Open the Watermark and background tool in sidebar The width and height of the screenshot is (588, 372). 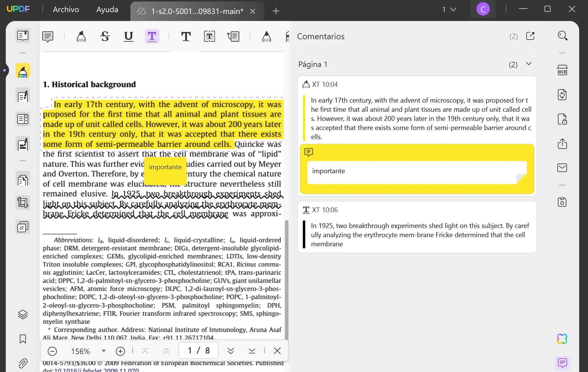pyautogui.click(x=23, y=227)
